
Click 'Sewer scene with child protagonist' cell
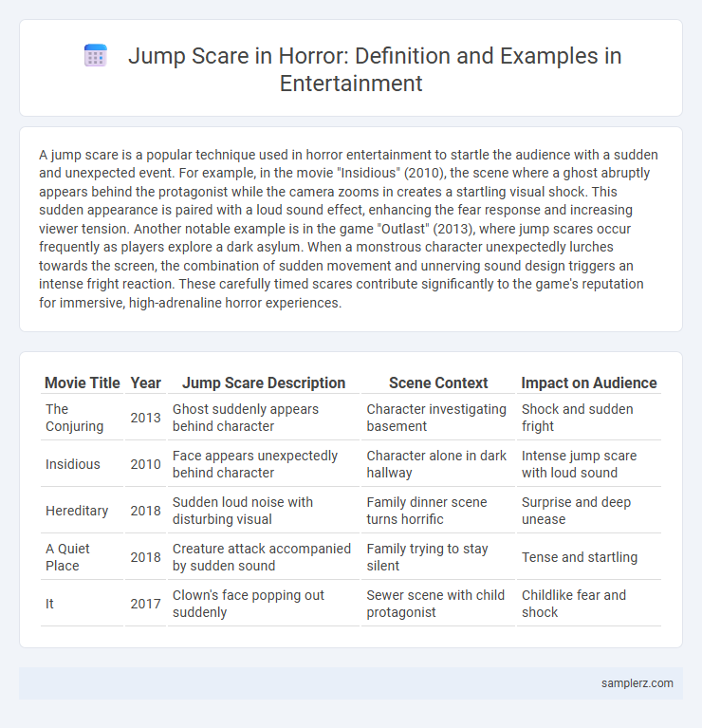coord(438,603)
